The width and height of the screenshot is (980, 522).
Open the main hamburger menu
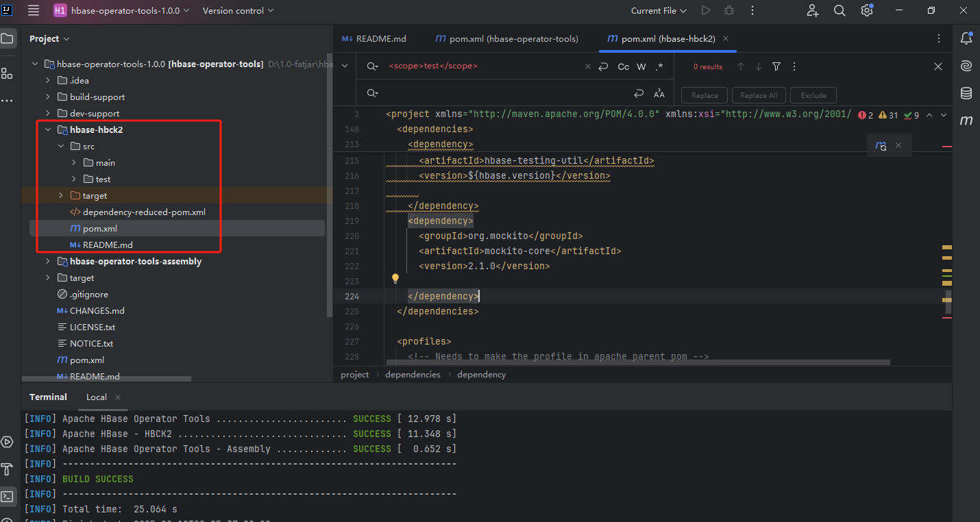point(34,11)
